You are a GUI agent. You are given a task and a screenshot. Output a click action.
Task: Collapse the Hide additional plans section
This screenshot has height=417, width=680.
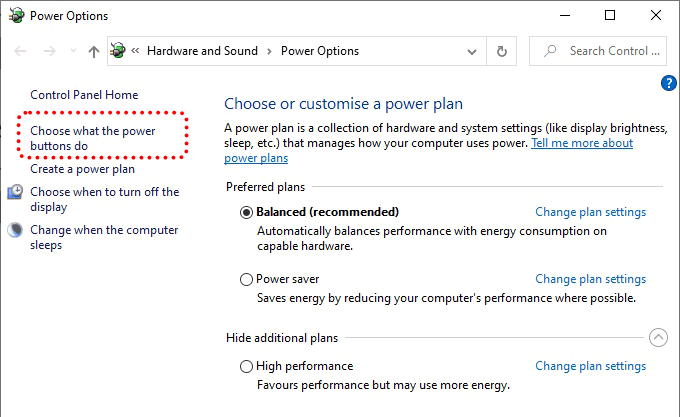pyautogui.click(x=657, y=338)
